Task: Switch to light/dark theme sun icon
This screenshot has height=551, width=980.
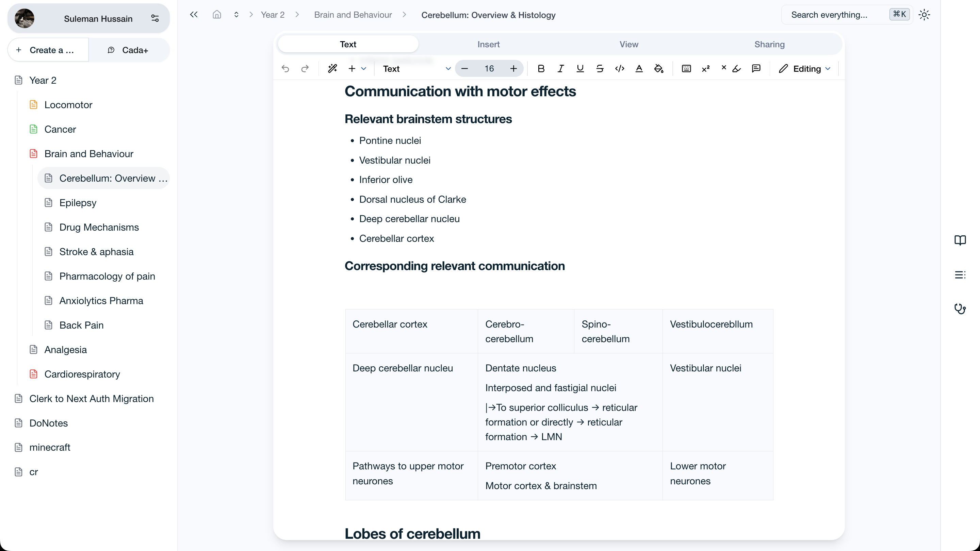Action: tap(924, 15)
